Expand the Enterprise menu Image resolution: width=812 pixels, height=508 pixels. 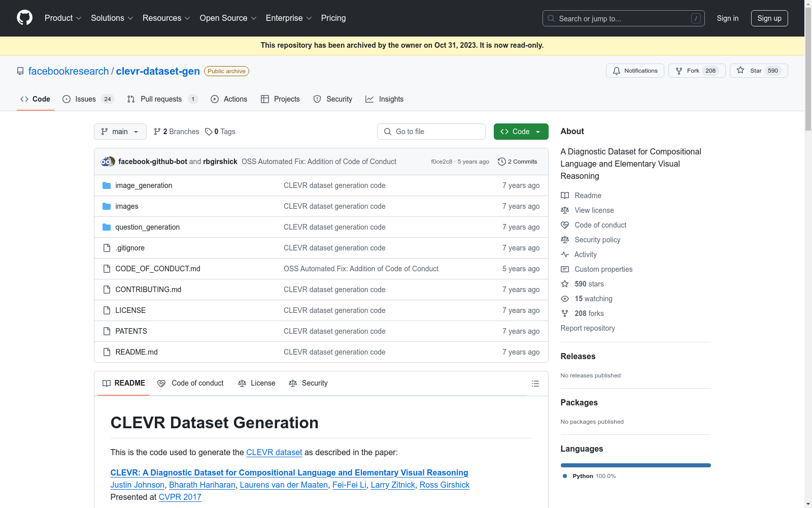click(289, 18)
